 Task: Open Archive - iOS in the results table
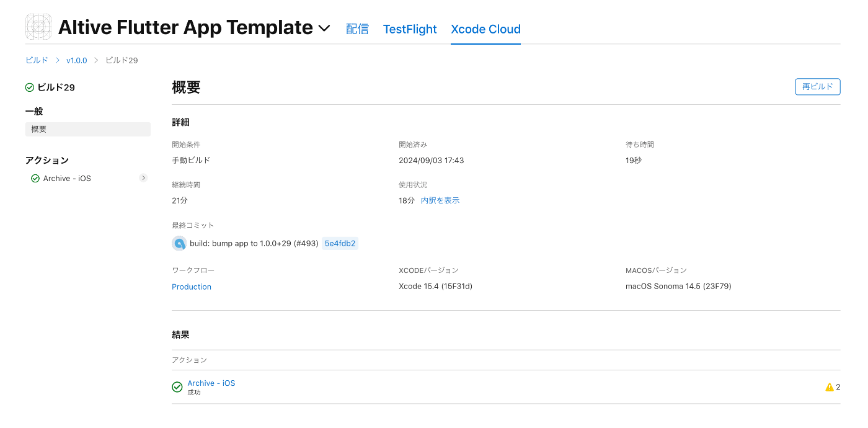pos(211,383)
